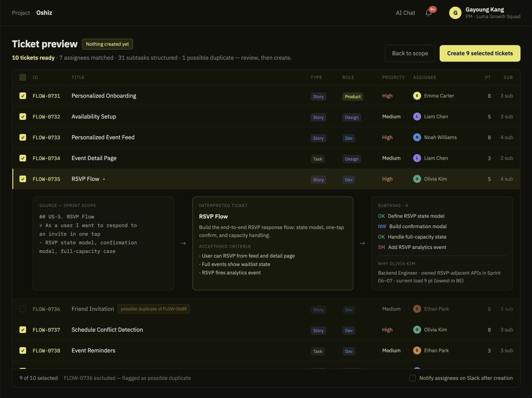Open the Oshiz project breadcrumb
This screenshot has width=532, height=398.
[44, 13]
